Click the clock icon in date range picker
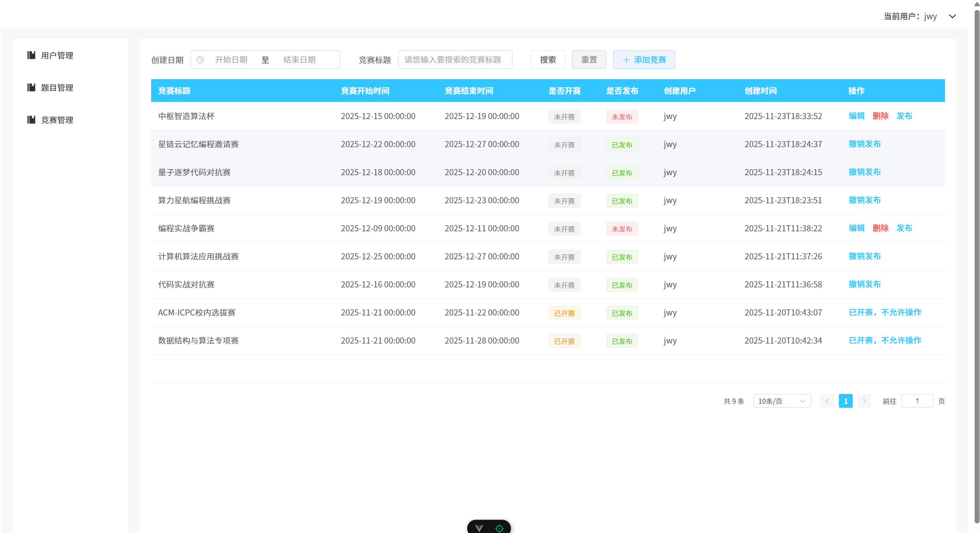 (x=200, y=60)
